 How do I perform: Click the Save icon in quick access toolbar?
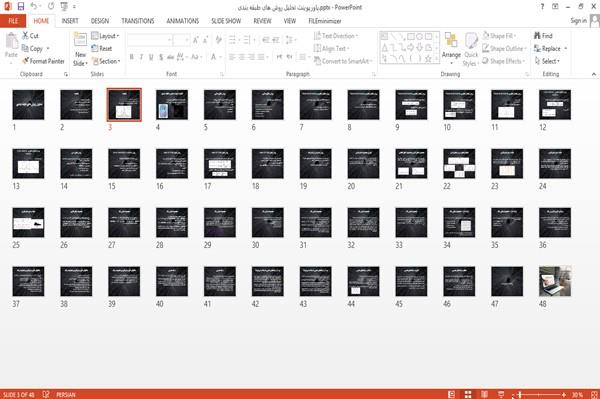pyautogui.click(x=21, y=6)
